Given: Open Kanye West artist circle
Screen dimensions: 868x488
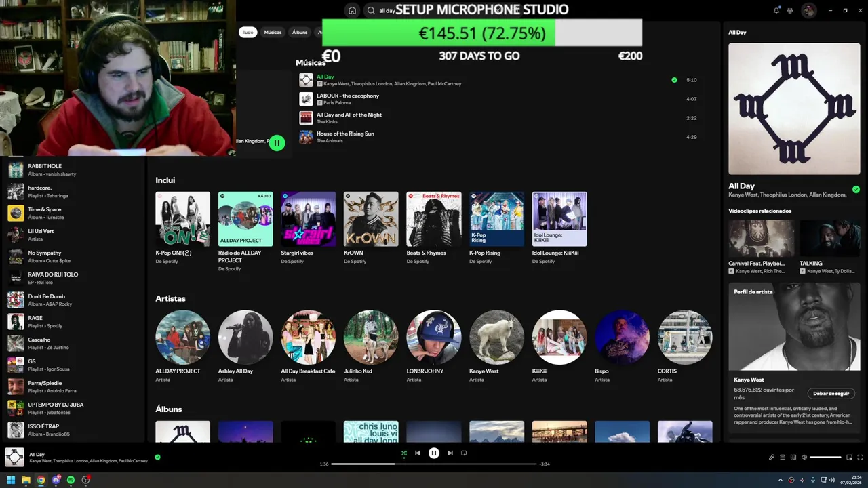Looking at the screenshot, I should point(496,338).
